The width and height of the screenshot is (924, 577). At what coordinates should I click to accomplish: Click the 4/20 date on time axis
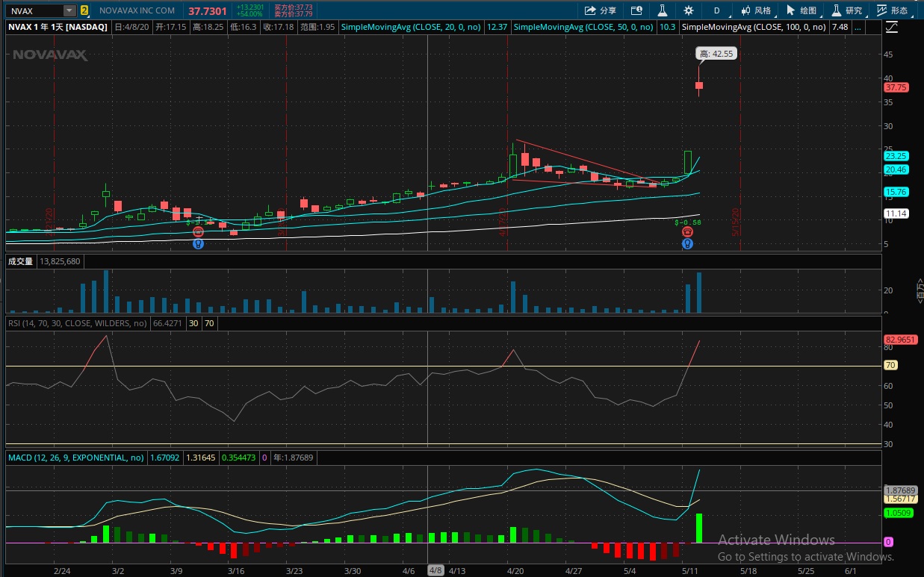[x=515, y=570]
